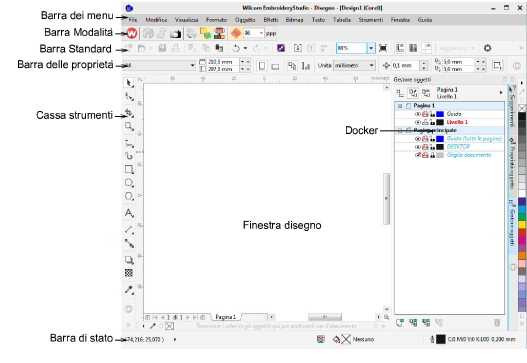This screenshot has height=363, width=527.
Task: Select the Pick tool in the toolbox
Action: point(129,83)
